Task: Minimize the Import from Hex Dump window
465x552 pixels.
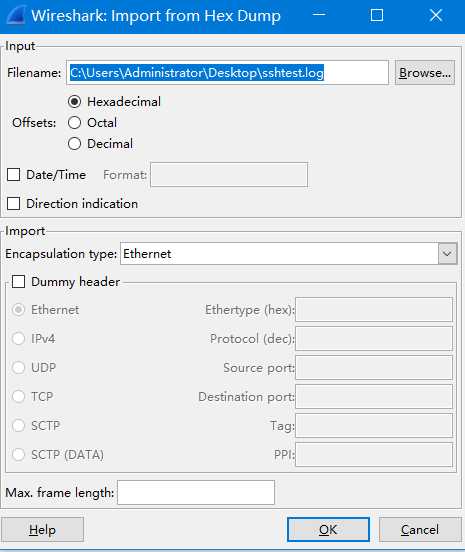Action: coord(319,15)
